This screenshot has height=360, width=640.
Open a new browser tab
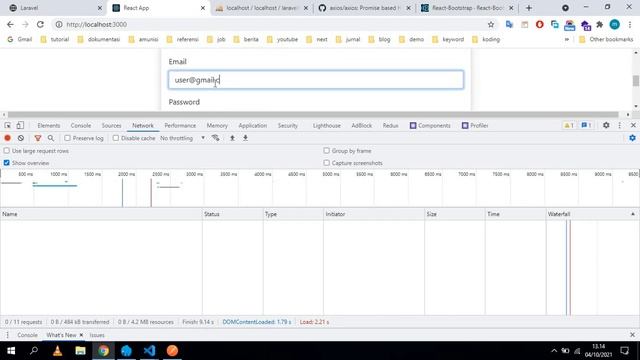[529, 8]
